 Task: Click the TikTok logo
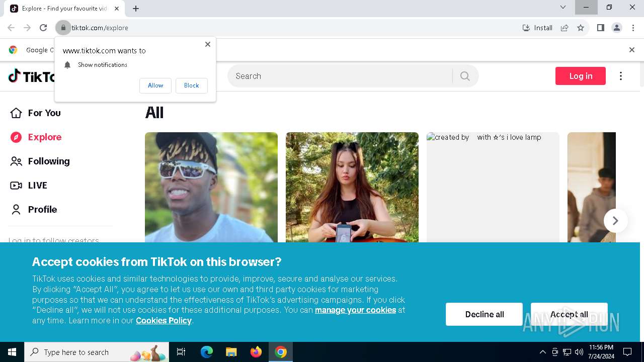point(31,76)
